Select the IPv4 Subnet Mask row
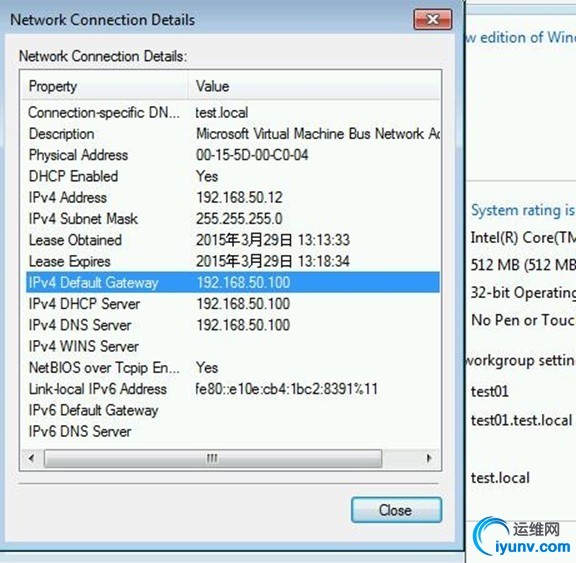 point(233,219)
